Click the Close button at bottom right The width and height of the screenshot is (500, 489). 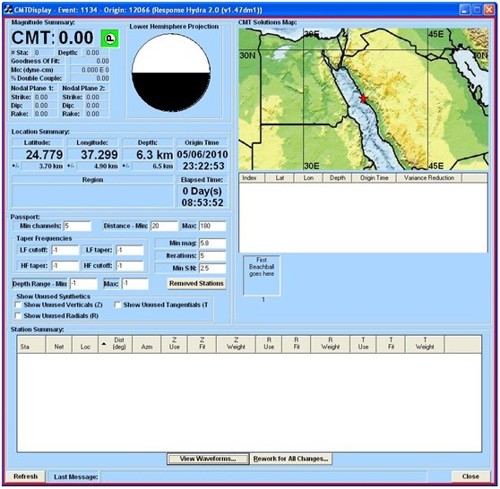(x=471, y=476)
